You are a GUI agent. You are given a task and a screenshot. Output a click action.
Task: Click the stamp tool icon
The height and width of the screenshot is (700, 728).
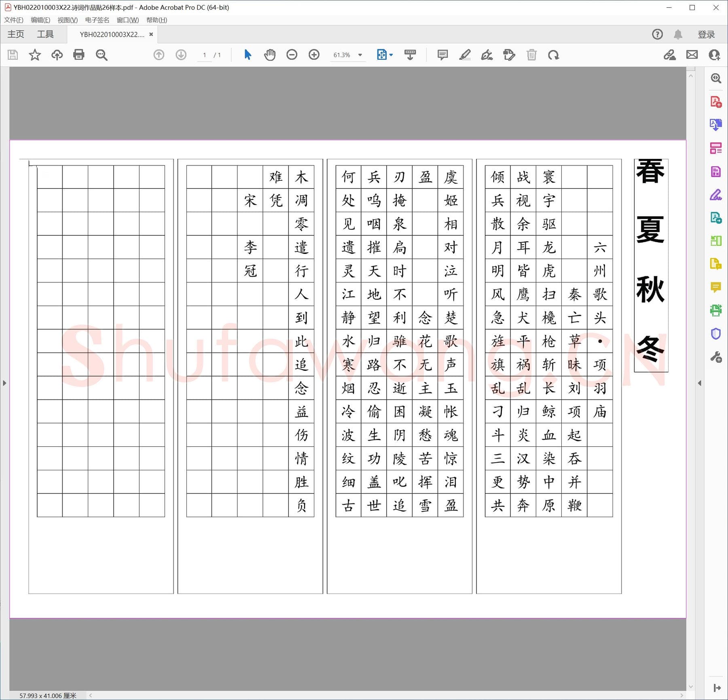[509, 55]
